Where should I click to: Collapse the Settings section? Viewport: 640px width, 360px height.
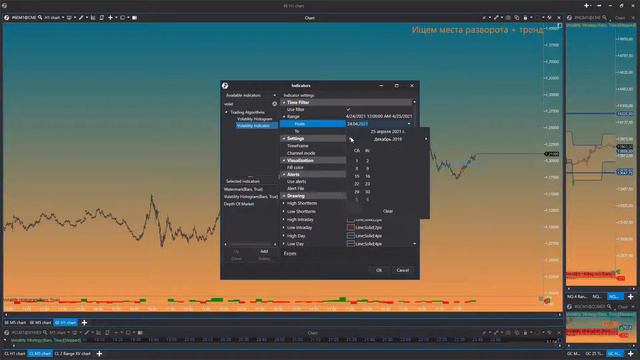284,139
